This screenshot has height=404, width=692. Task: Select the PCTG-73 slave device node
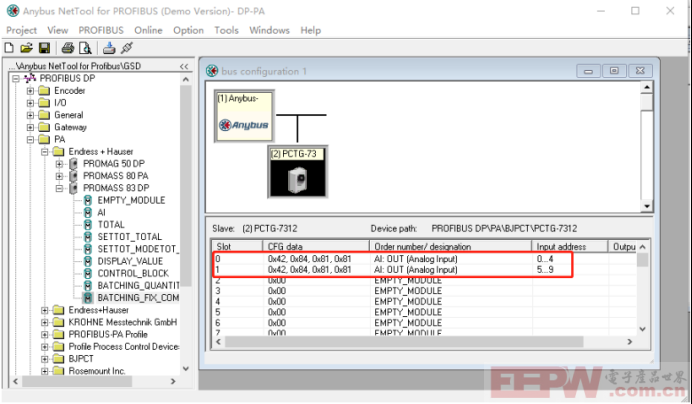(x=297, y=171)
